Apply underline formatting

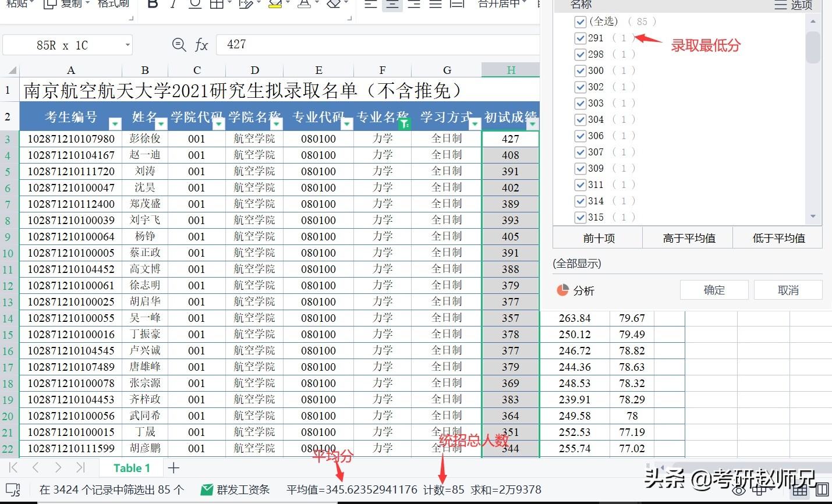(x=194, y=4)
